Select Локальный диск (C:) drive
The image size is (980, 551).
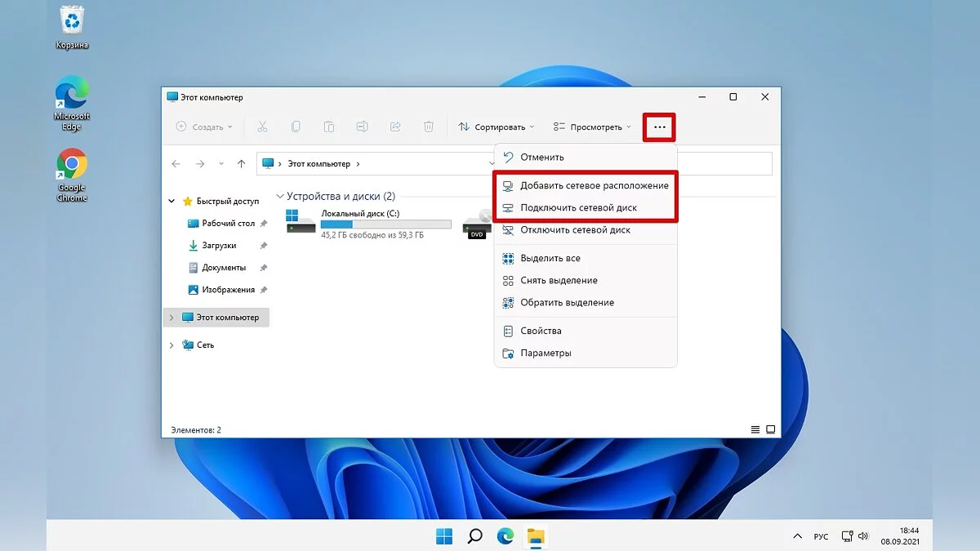(x=359, y=222)
